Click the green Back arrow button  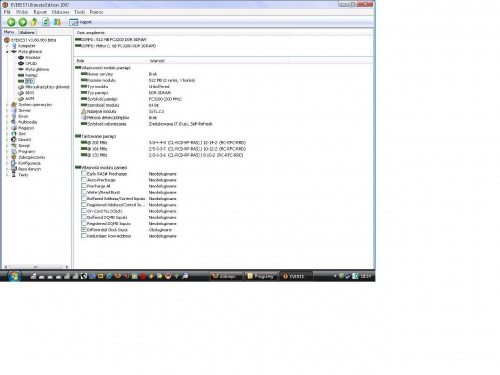[11, 22]
